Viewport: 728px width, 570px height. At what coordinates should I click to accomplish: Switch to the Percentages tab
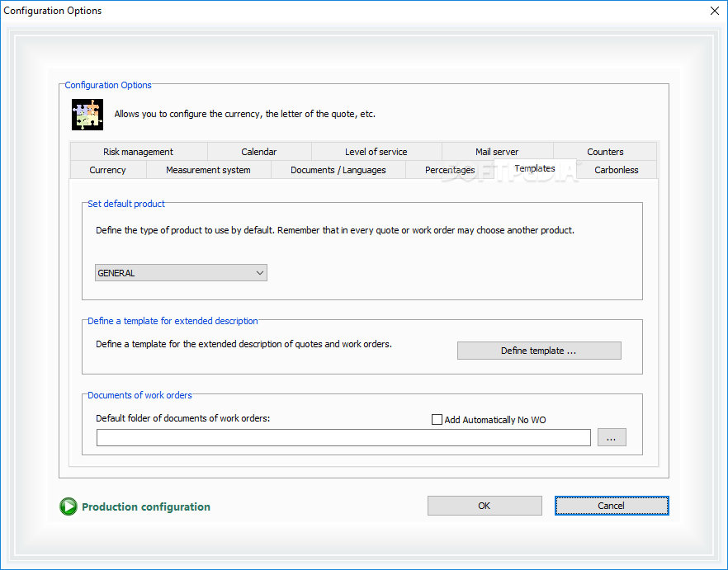pos(450,170)
